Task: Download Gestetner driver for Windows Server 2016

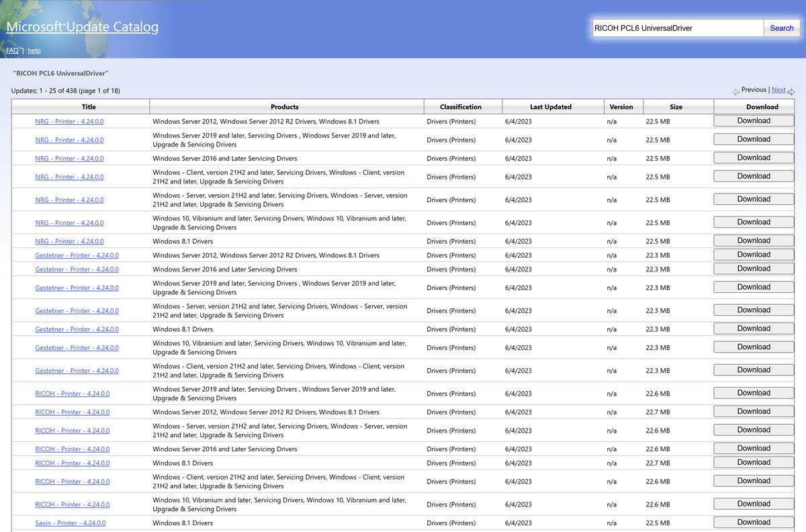Action: 754,269
